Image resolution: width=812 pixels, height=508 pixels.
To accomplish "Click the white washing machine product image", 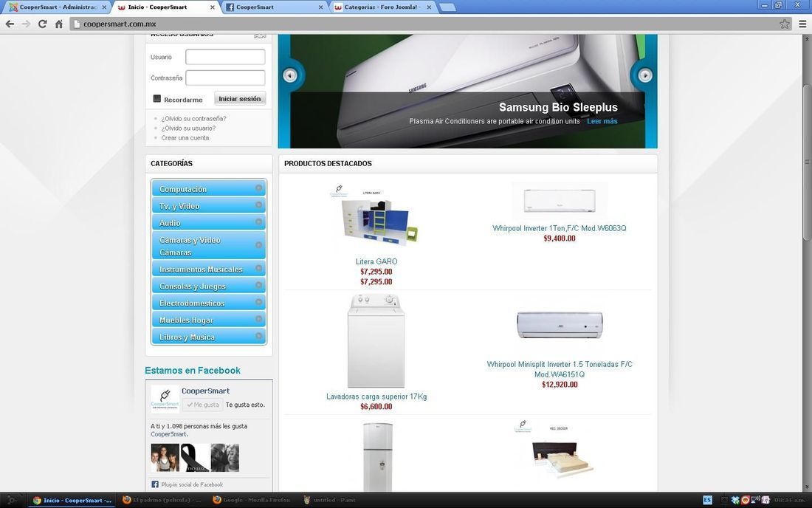I will pos(376,340).
